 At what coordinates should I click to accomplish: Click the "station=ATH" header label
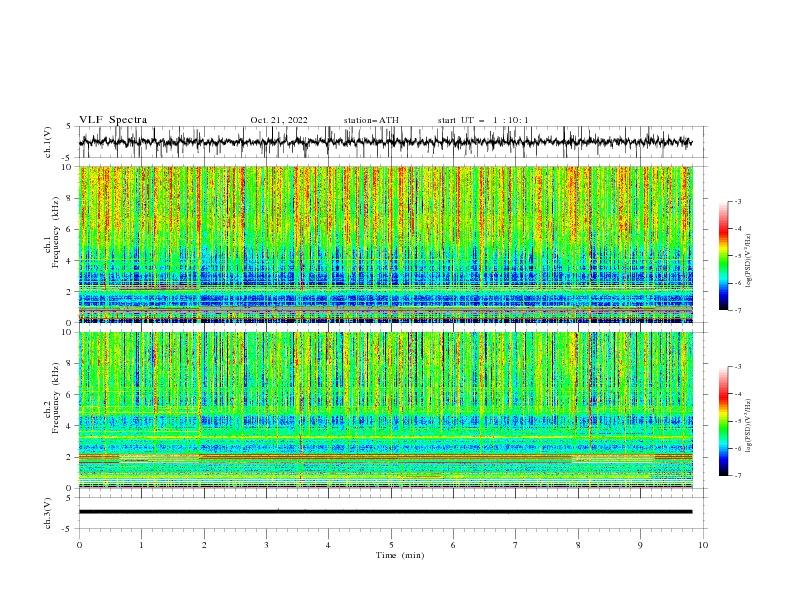pos(371,120)
